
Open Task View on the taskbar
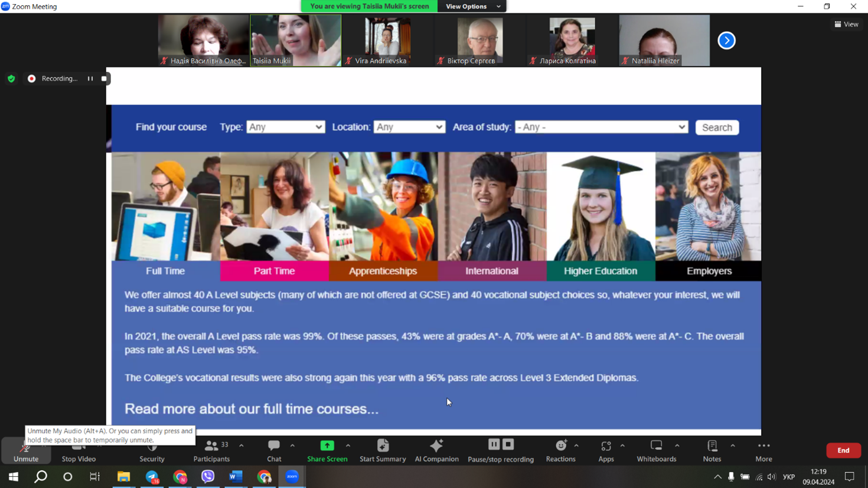(94, 477)
